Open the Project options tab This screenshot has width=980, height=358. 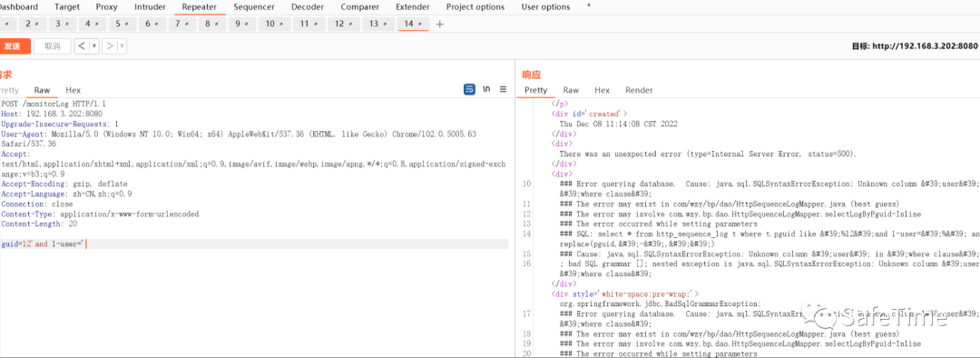[x=475, y=7]
